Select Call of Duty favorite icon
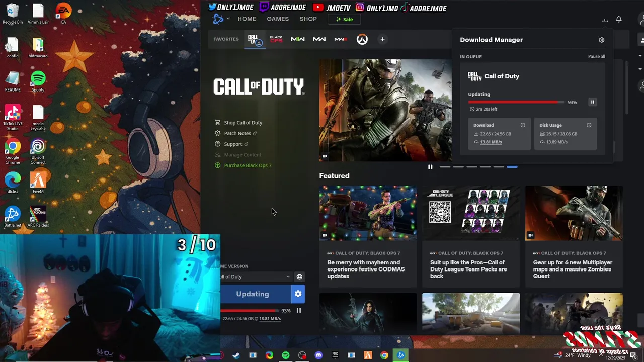Screen dimensions: 644x362 [x=255, y=39]
